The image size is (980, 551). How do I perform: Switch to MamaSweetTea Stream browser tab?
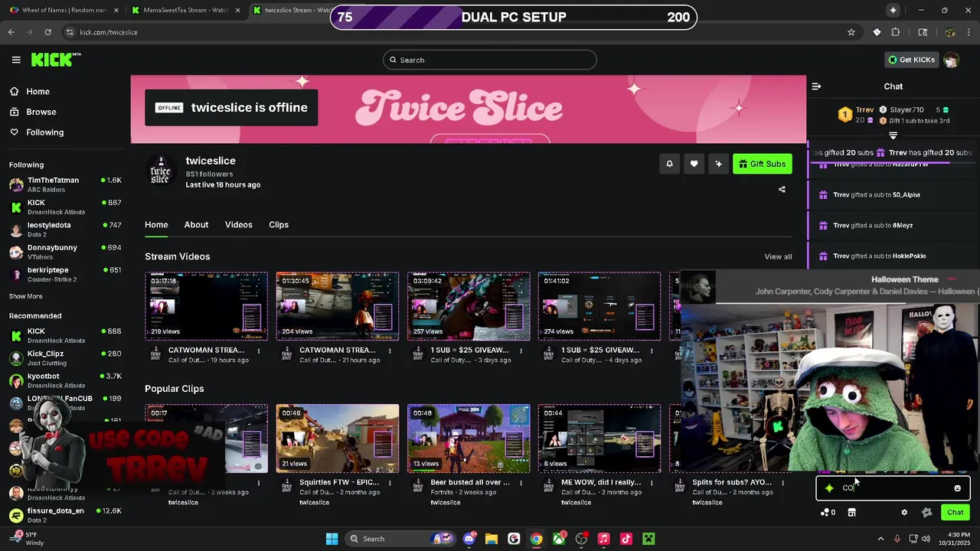pyautogui.click(x=186, y=10)
